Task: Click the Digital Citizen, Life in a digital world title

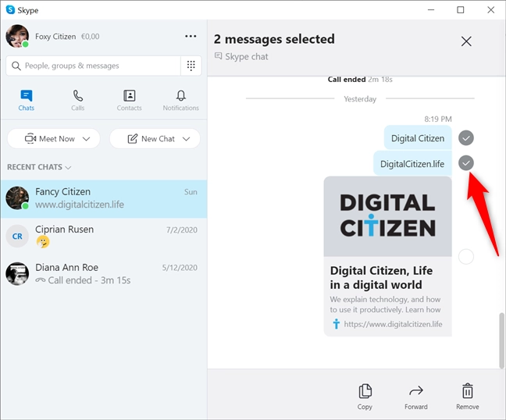Action: coord(381,278)
